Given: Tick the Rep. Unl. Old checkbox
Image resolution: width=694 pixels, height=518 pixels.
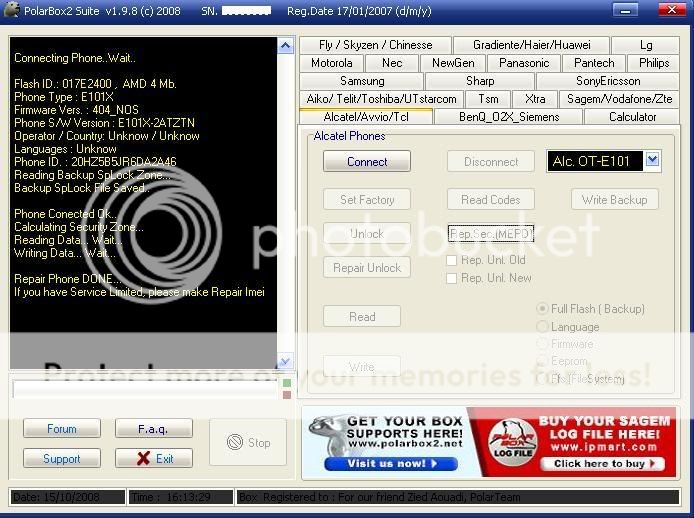Looking at the screenshot, I should point(451,260).
